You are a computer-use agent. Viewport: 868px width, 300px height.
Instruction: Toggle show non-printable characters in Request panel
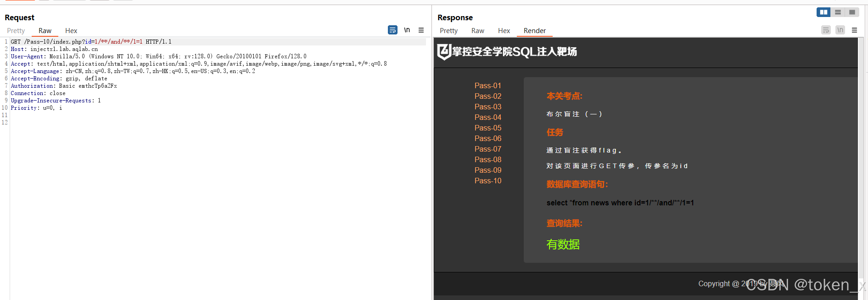pyautogui.click(x=407, y=30)
